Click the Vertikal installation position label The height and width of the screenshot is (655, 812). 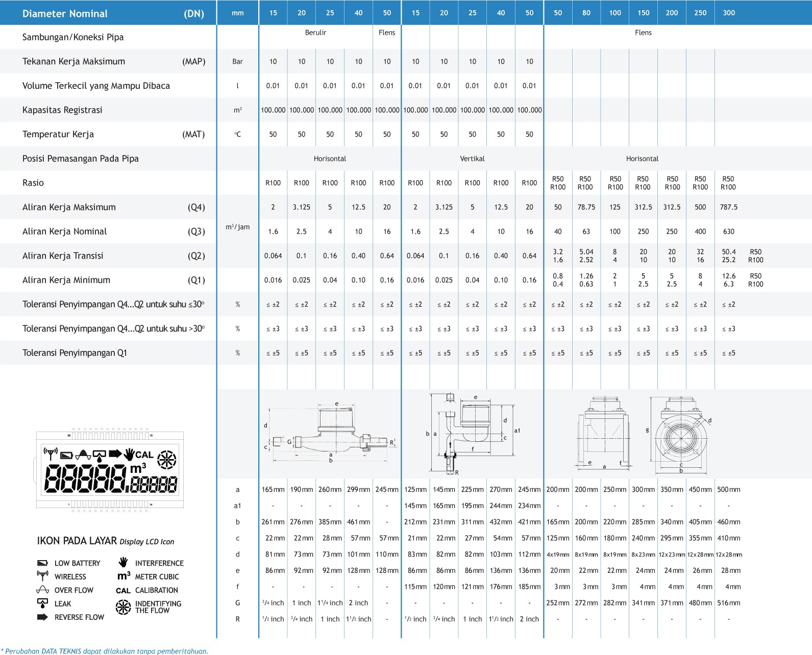(472, 159)
